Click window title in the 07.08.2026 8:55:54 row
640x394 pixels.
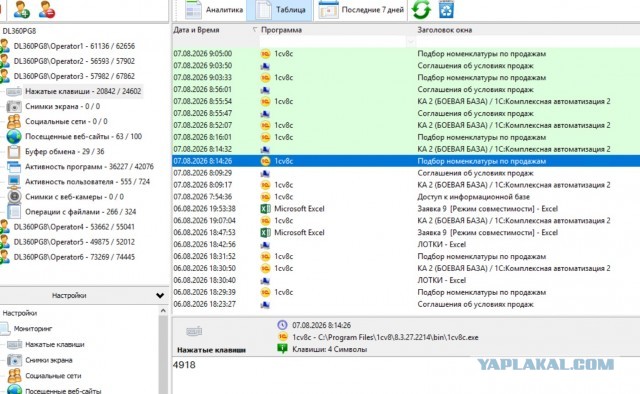coord(513,101)
